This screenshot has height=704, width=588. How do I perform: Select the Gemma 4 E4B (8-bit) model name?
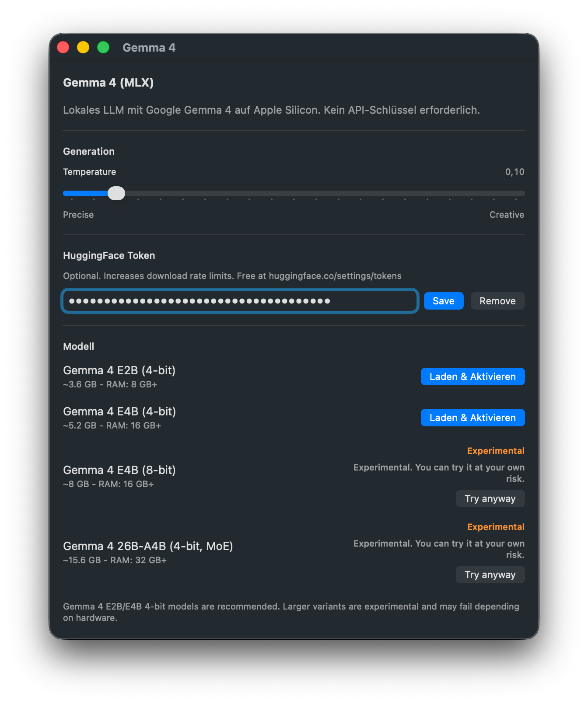(119, 470)
